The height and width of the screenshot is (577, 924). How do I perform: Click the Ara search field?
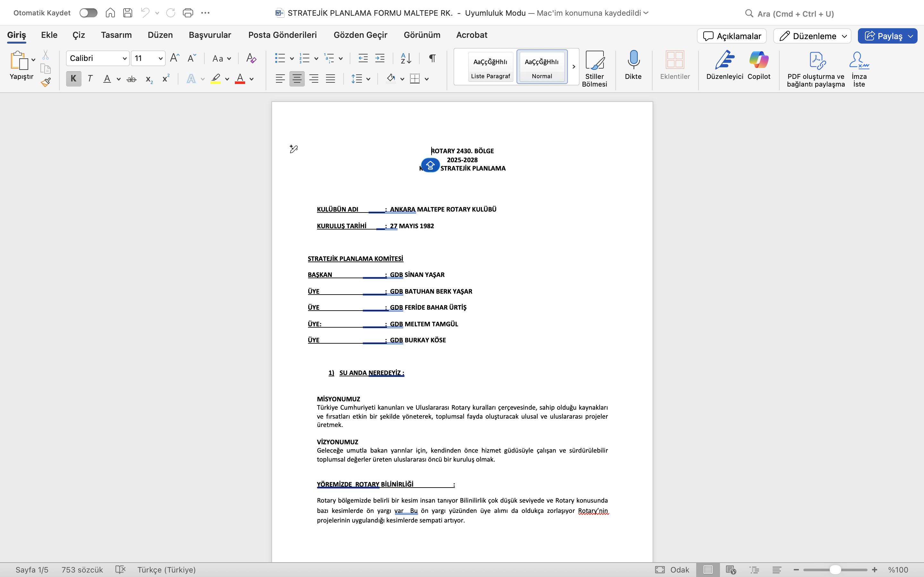point(795,14)
